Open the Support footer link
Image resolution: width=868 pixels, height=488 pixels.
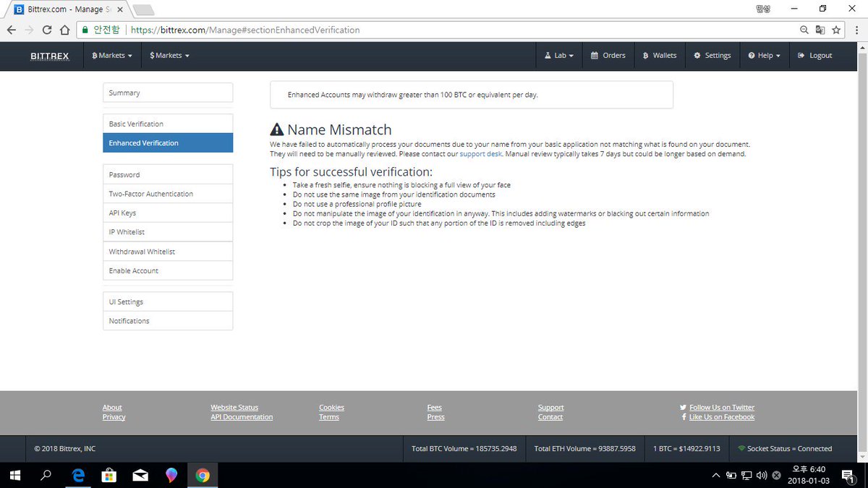tap(550, 408)
